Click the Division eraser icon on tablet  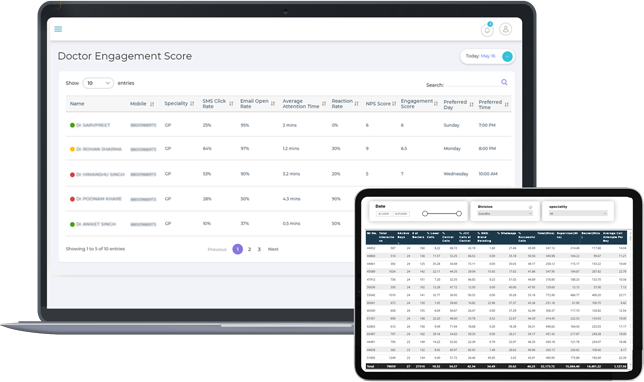[530, 207]
